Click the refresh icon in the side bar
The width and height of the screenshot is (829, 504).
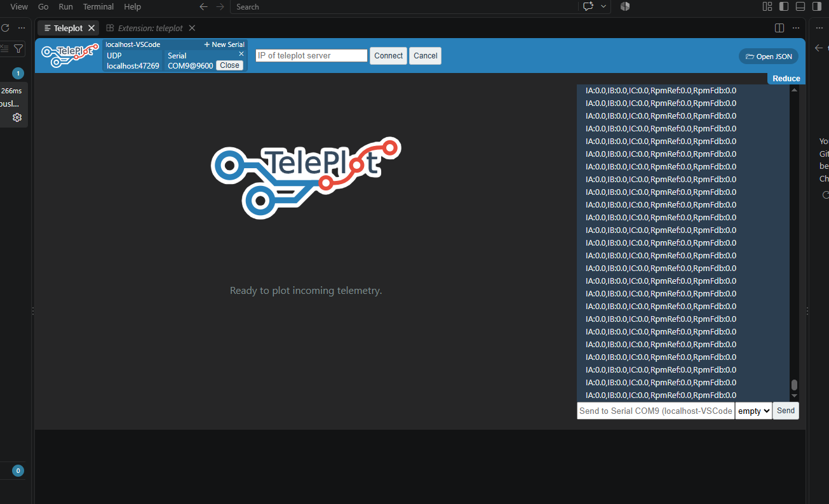pyautogui.click(x=5, y=28)
